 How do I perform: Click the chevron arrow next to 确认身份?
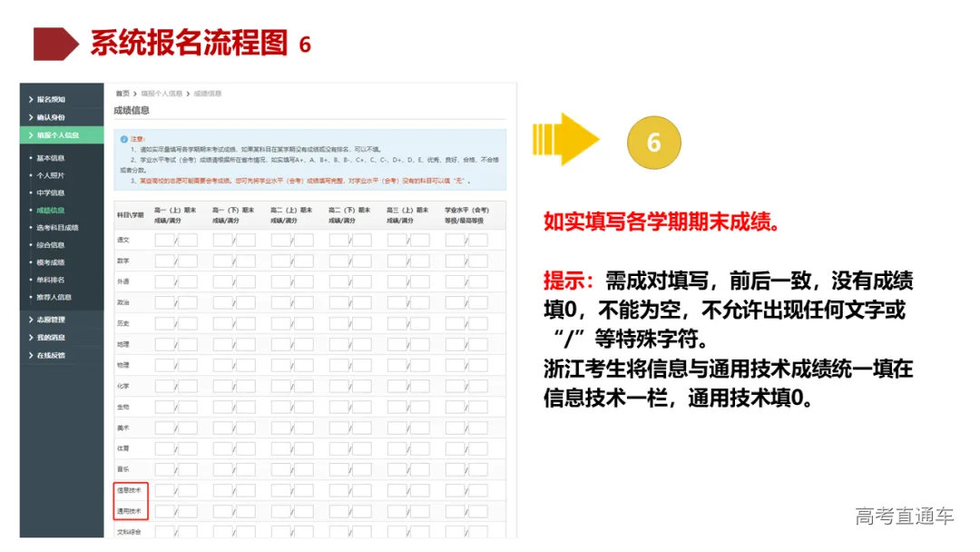coord(30,115)
